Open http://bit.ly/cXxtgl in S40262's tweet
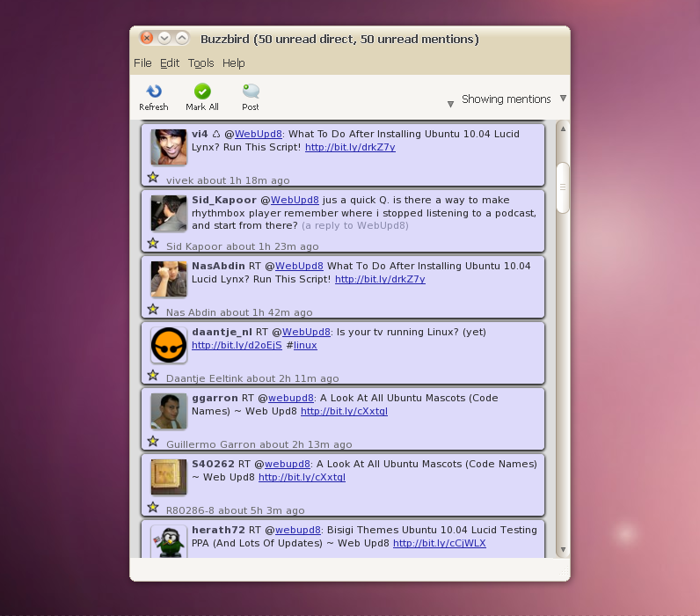 (x=302, y=478)
